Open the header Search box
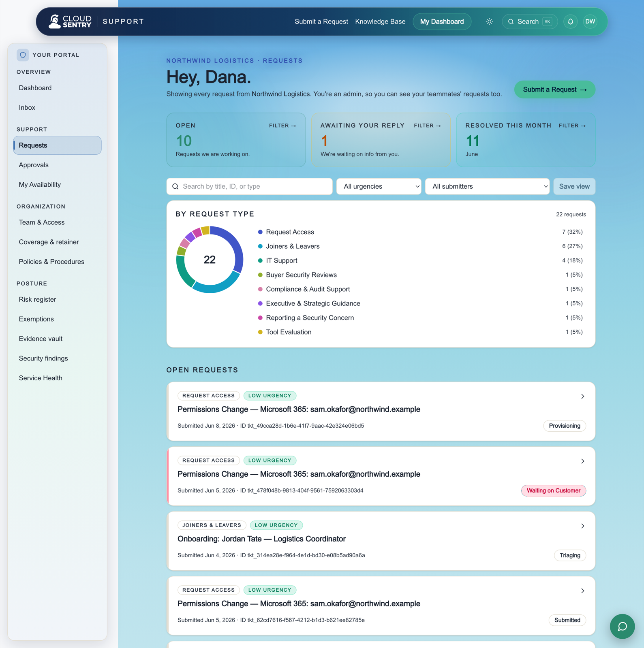This screenshot has width=644, height=648. point(529,21)
